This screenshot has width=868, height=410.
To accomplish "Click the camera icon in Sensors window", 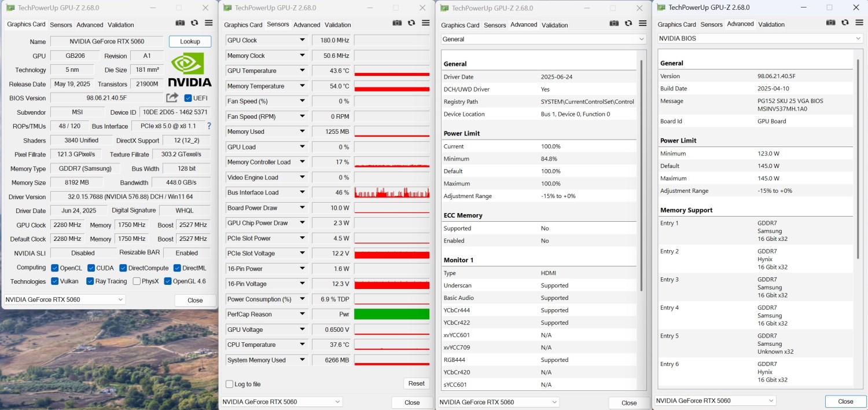I will click(397, 23).
